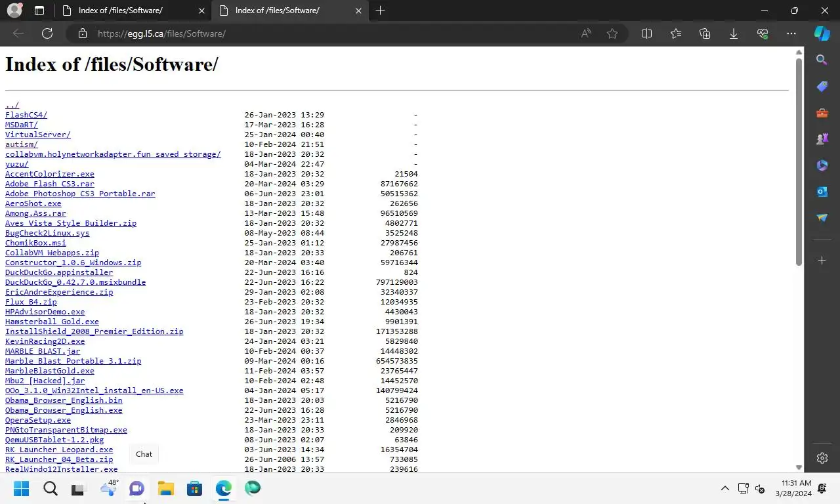
Task: Open the yuzu/ folder link
Action: click(17, 164)
